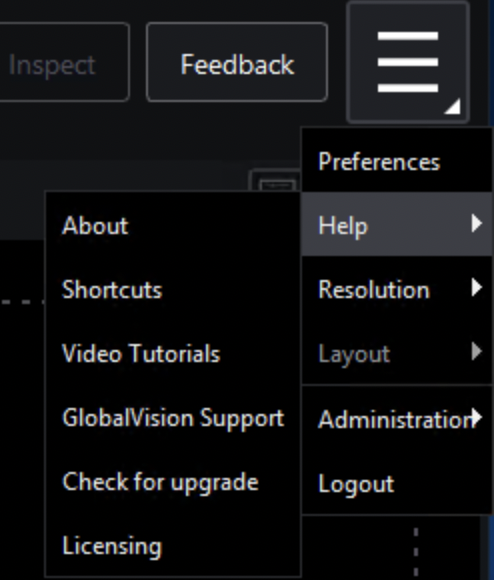Select the Administration menu entry
This screenshot has width=494, height=580.
pos(397,419)
